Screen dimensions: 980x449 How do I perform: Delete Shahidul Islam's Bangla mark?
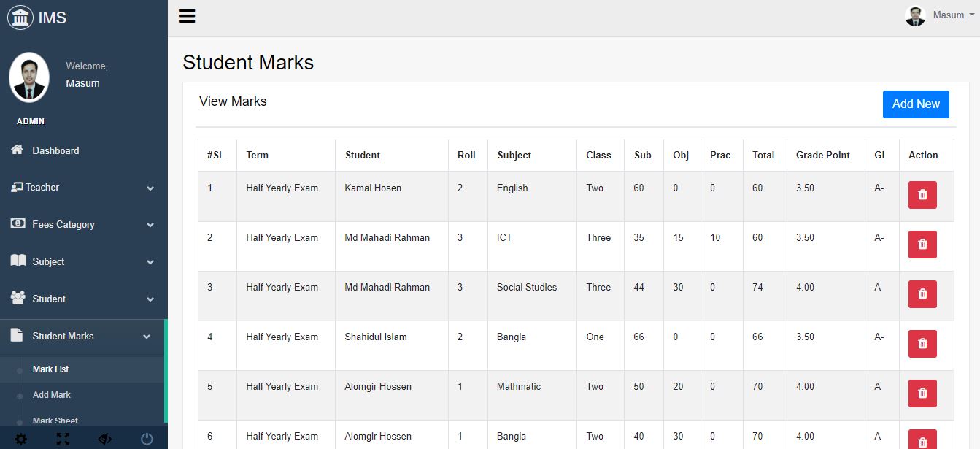(x=922, y=344)
